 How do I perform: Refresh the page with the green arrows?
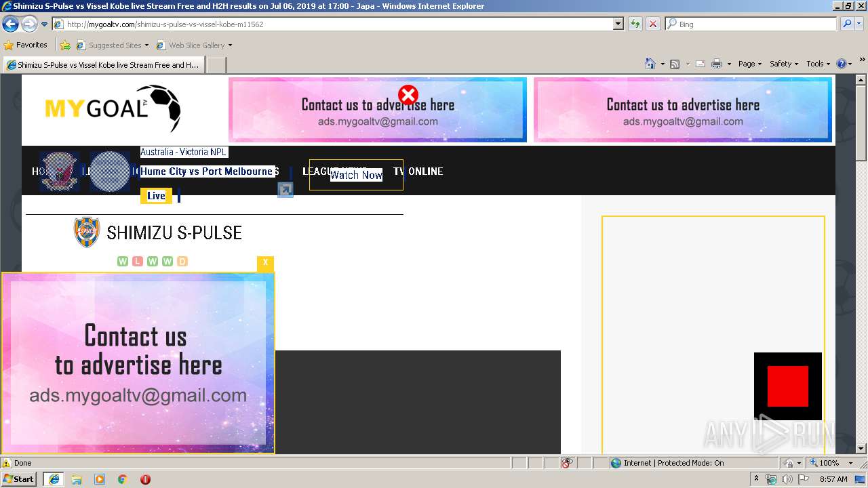(635, 24)
